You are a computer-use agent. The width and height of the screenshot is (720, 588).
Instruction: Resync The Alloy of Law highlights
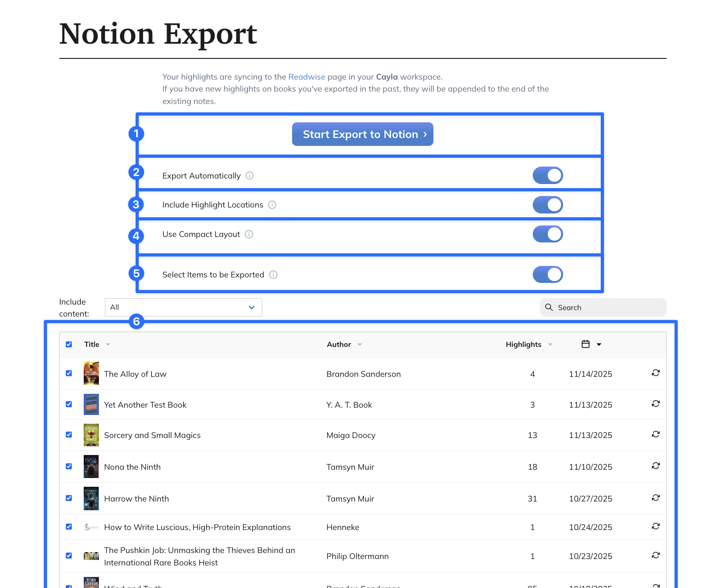pos(656,373)
